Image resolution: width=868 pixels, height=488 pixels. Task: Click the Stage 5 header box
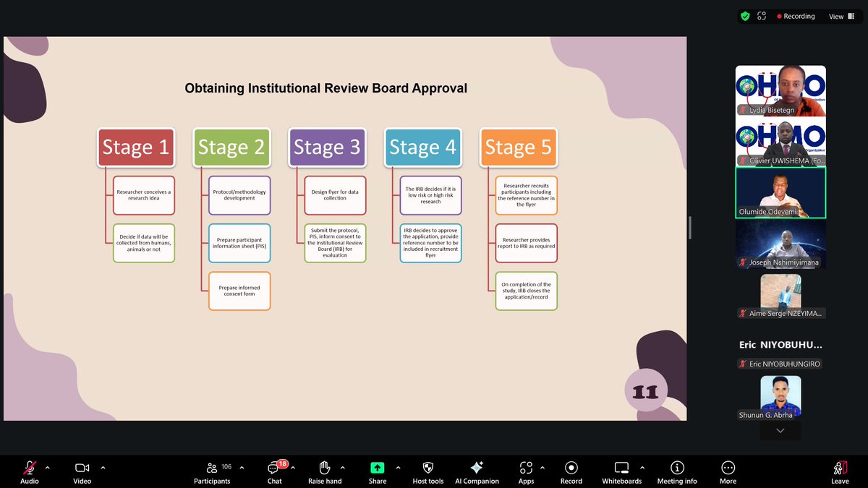tap(518, 147)
